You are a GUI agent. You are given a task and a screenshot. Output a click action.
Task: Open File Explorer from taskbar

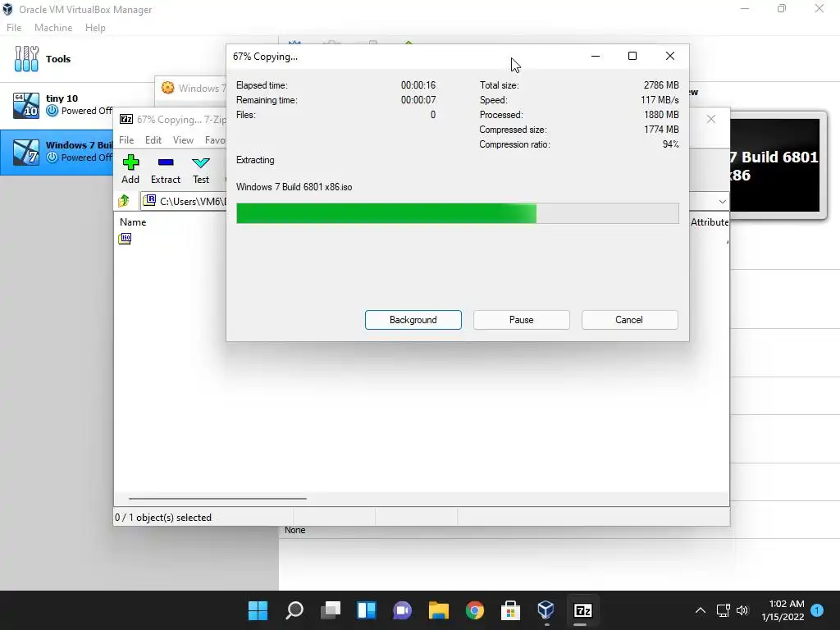439,610
